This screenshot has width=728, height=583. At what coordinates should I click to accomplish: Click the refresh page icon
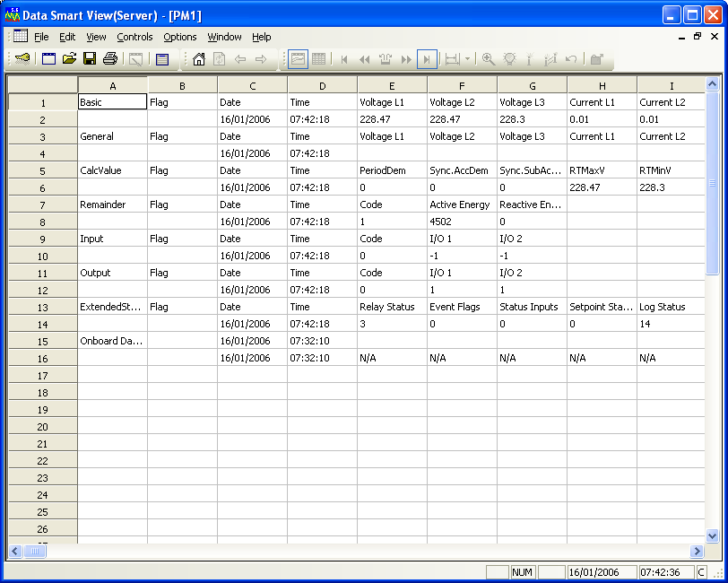tap(219, 59)
